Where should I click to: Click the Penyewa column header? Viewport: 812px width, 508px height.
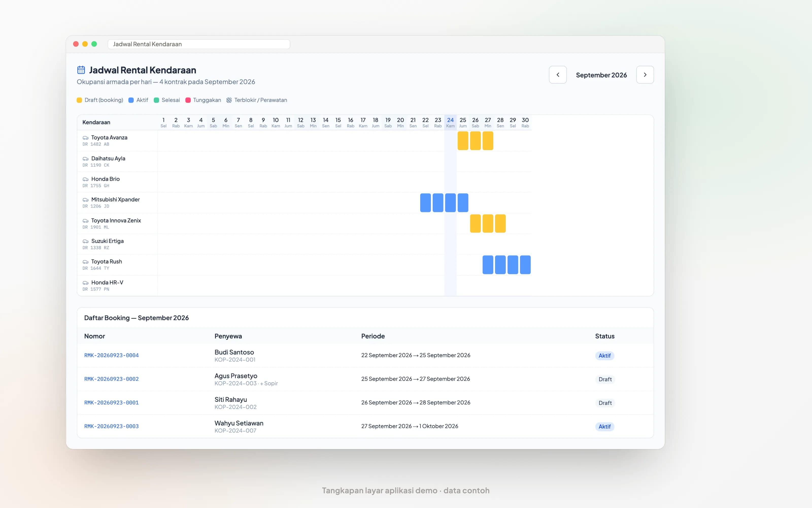(x=228, y=336)
